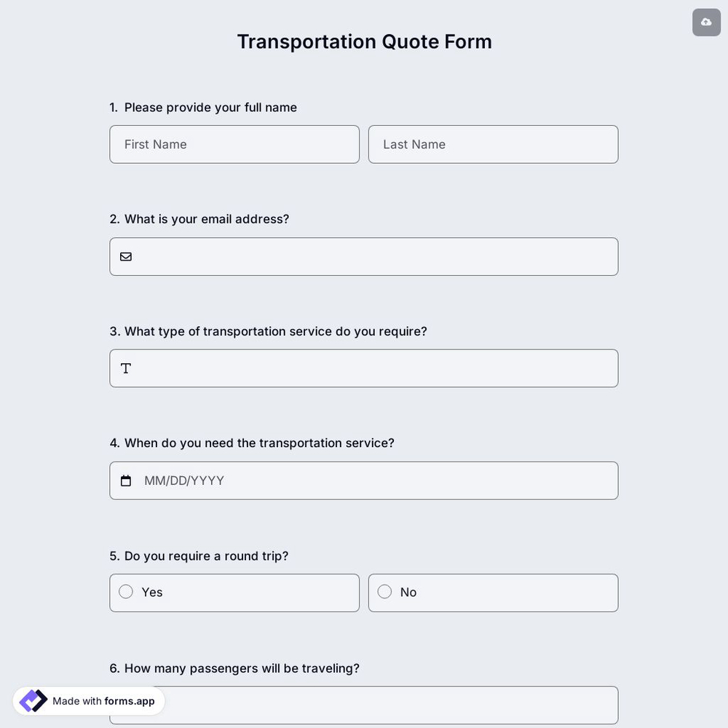
Task: Open the forms.app link
Action: 129,700
